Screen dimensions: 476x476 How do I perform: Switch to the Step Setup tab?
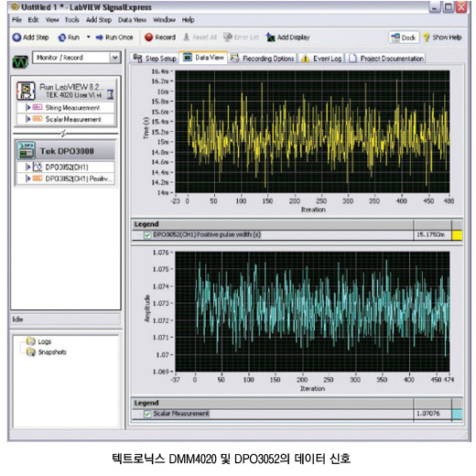155,58
